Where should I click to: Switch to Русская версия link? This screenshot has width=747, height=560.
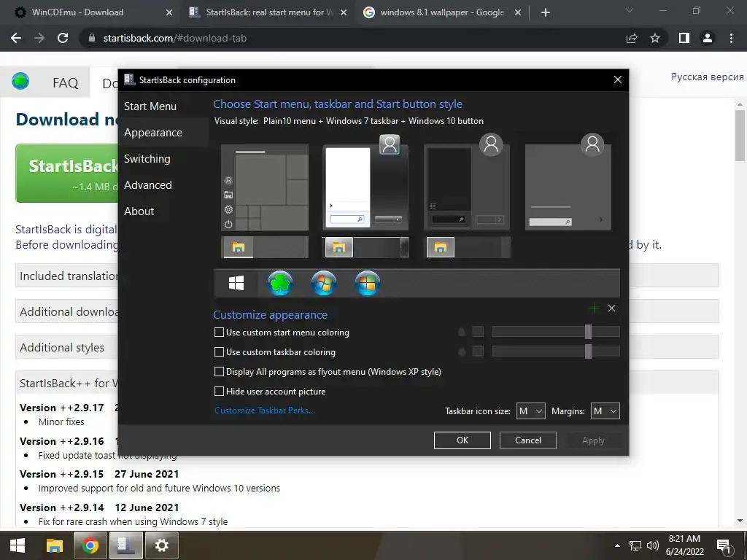[707, 77]
